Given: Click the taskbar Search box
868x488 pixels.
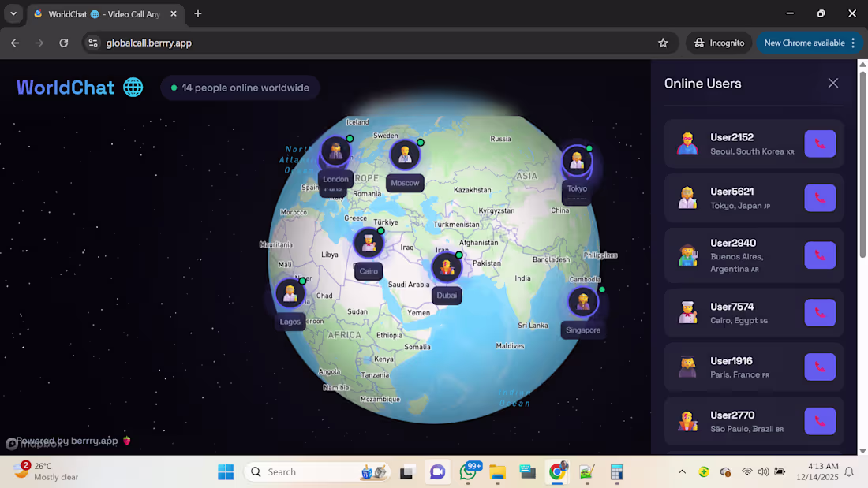Looking at the screenshot, I should point(317,472).
